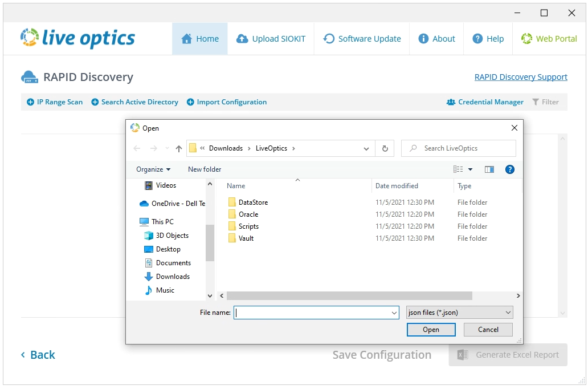588x389 pixels.
Task: Open the About tab
Action: [x=436, y=39]
